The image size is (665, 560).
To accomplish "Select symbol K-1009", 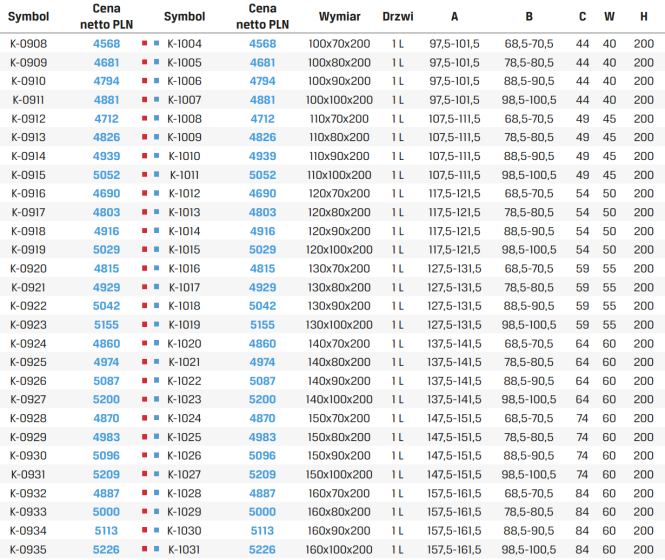I will pos(184,137).
